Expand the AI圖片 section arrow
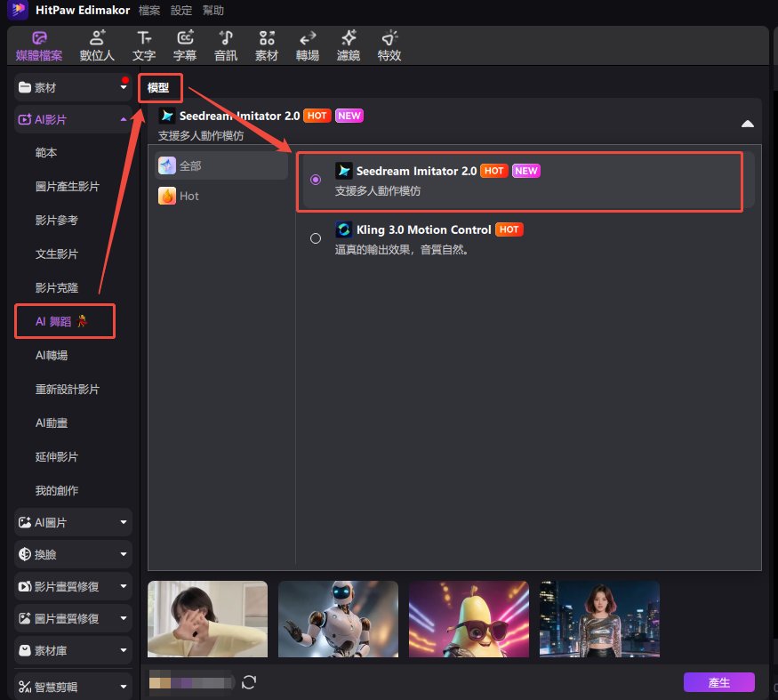Image resolution: width=778 pixels, height=700 pixels. (x=124, y=522)
